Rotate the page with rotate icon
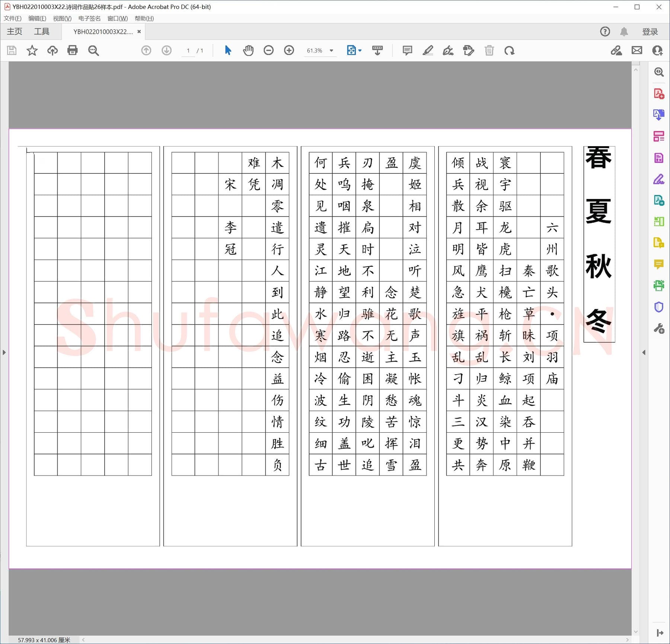This screenshot has width=670, height=644. [510, 50]
